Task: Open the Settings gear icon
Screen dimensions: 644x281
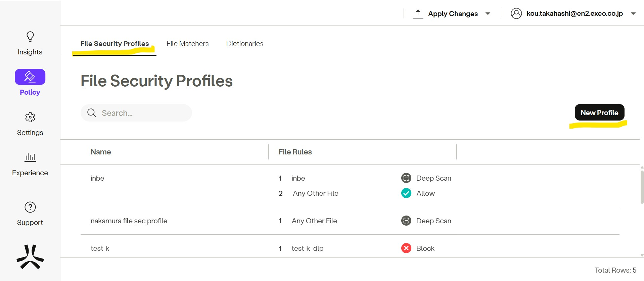Action: pos(30,117)
